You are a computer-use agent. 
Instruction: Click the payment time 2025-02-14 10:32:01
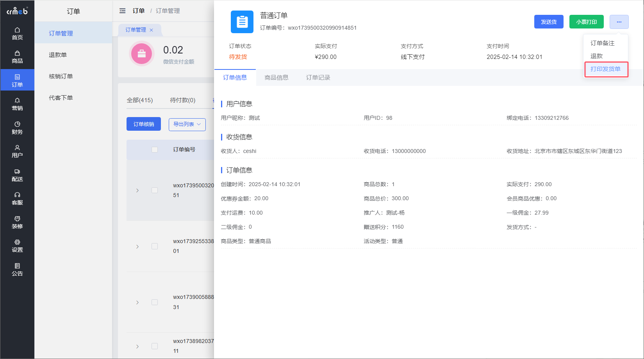pos(514,57)
